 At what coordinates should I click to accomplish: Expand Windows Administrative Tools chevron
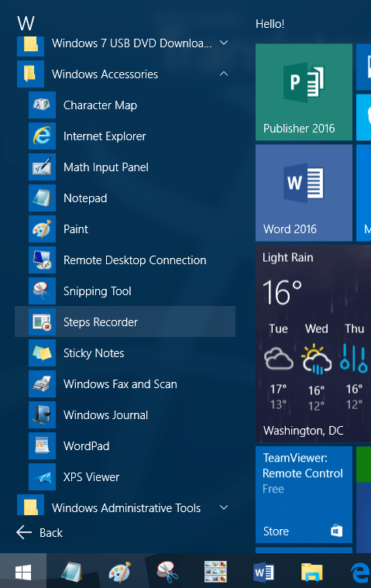[224, 507]
